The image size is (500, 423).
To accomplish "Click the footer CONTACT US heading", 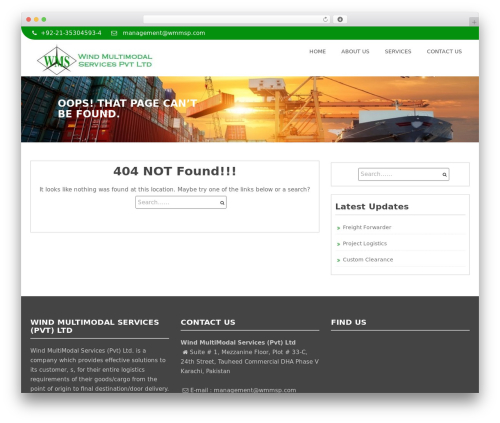I will (x=208, y=323).
